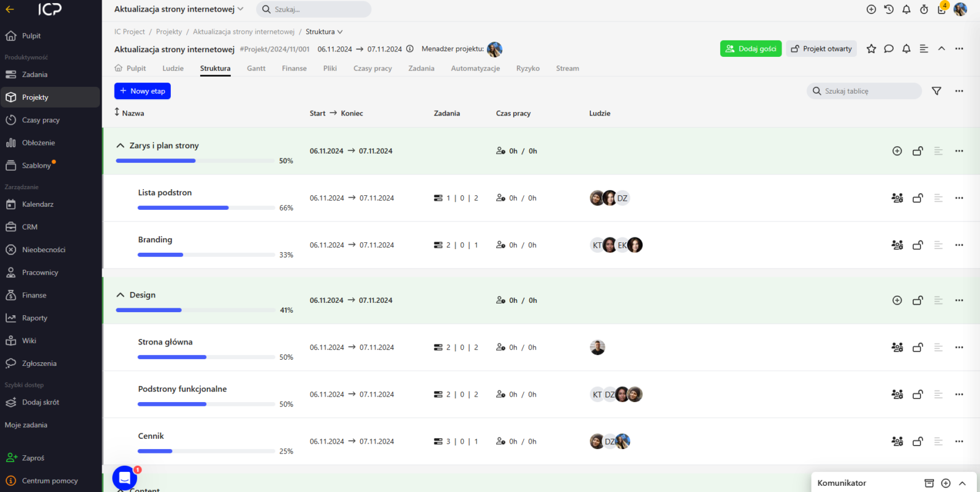Open Kalendarz in the sidebar
980x492 pixels.
coord(37,204)
